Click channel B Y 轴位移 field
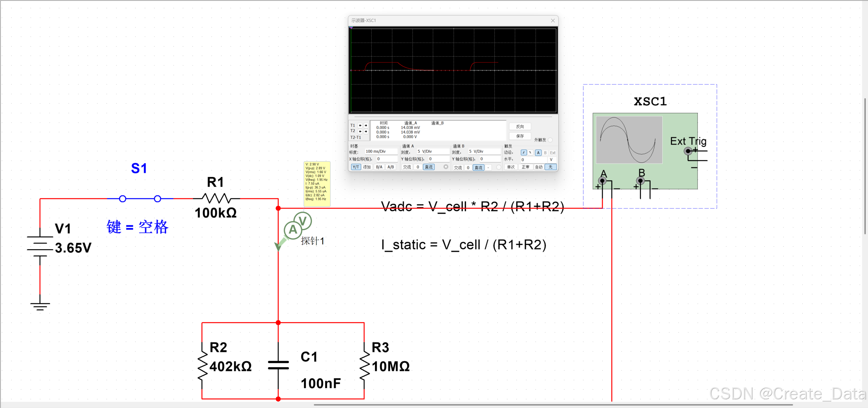868x408 pixels. click(490, 159)
